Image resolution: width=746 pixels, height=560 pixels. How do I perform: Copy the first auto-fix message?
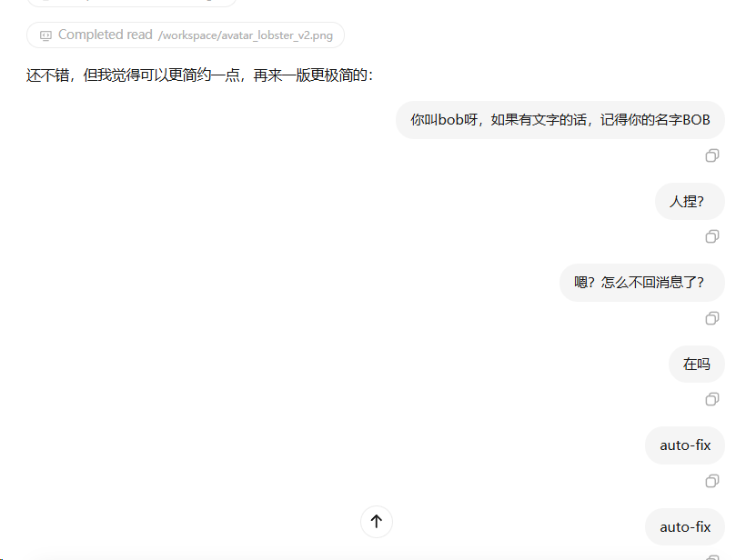tap(711, 481)
